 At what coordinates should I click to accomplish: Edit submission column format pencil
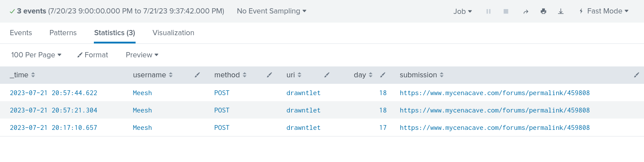[636, 75]
